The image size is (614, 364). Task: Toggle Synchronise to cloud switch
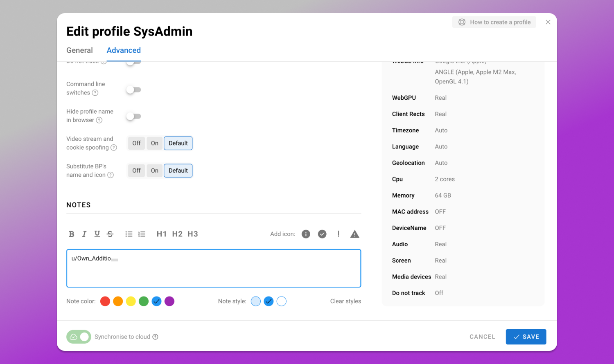[79, 337]
